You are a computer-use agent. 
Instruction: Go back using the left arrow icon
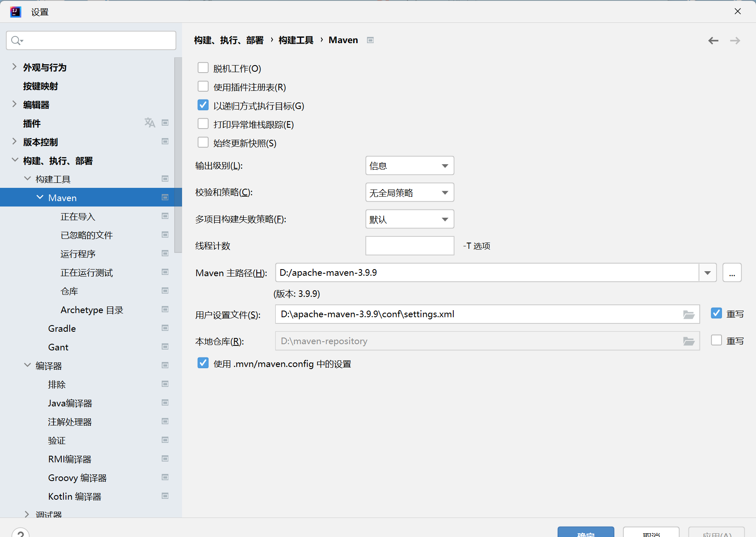[x=713, y=41]
